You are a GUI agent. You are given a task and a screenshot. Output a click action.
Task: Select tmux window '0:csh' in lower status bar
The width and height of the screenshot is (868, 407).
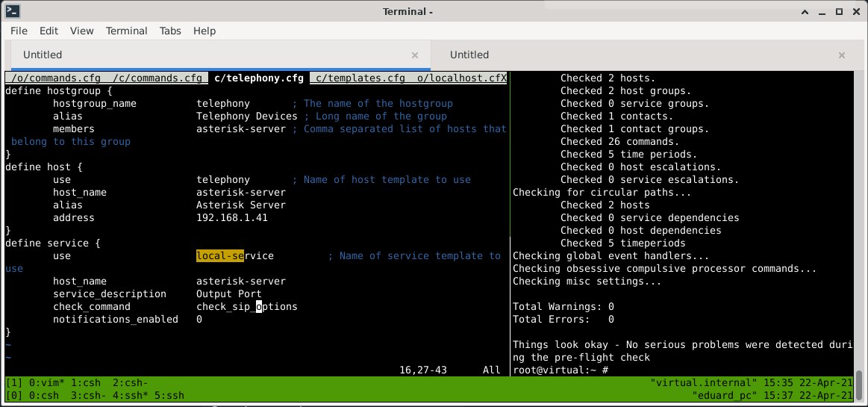click(x=44, y=395)
